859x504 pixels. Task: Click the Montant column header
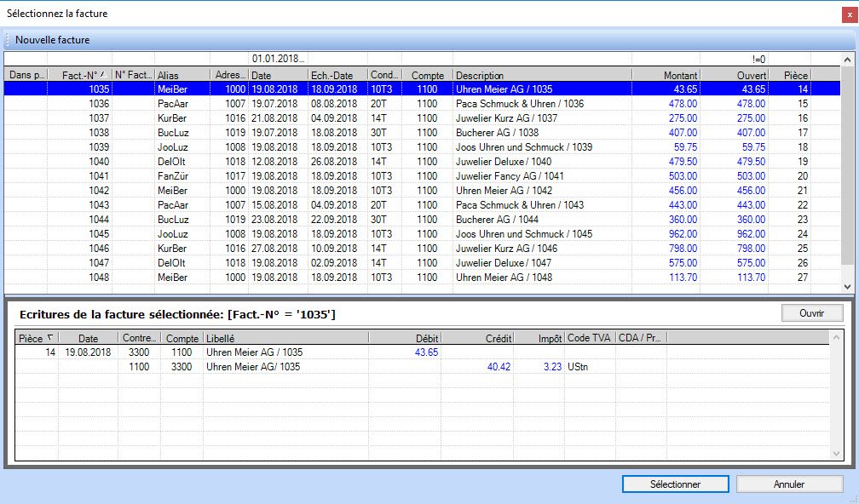(x=666, y=76)
